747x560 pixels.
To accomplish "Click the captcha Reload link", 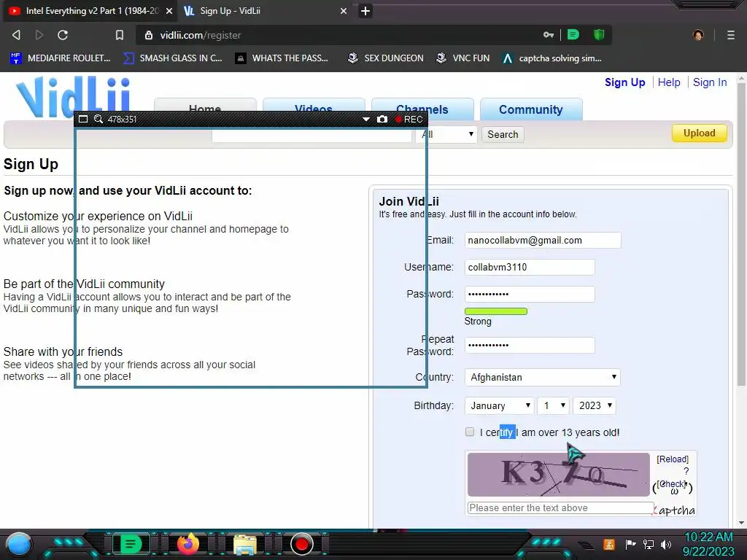I will tap(672, 459).
